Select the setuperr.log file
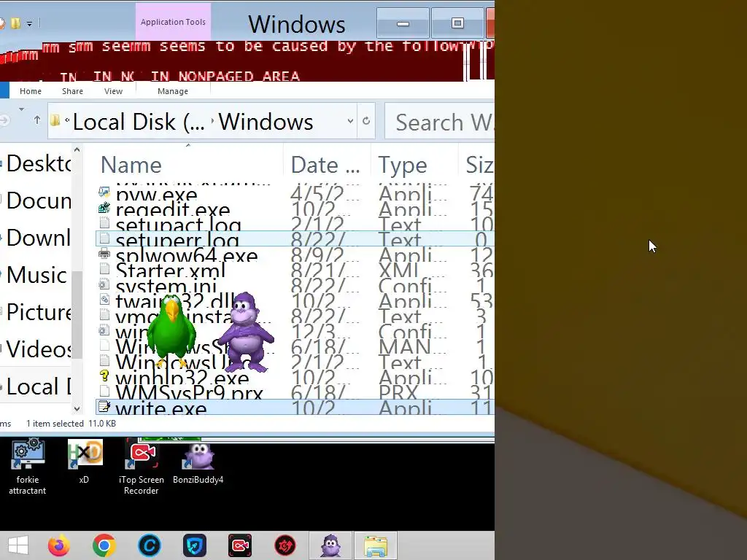This screenshot has width=747, height=560. click(295, 238)
